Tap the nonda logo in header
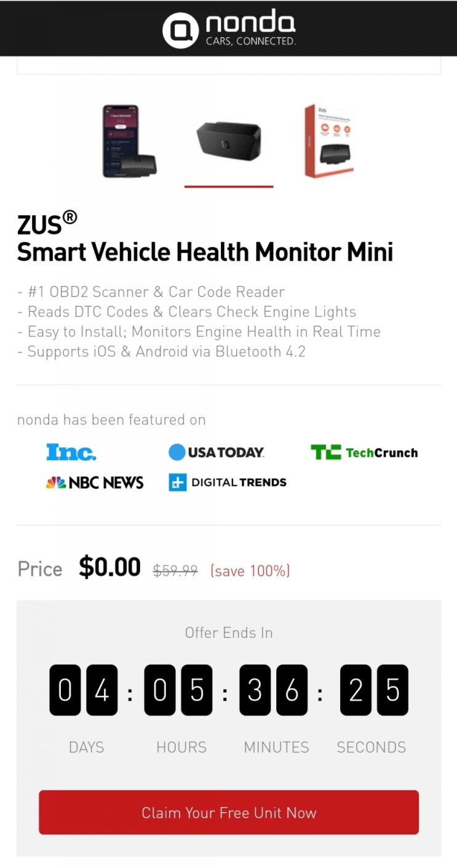The width and height of the screenshot is (457, 868). (229, 29)
